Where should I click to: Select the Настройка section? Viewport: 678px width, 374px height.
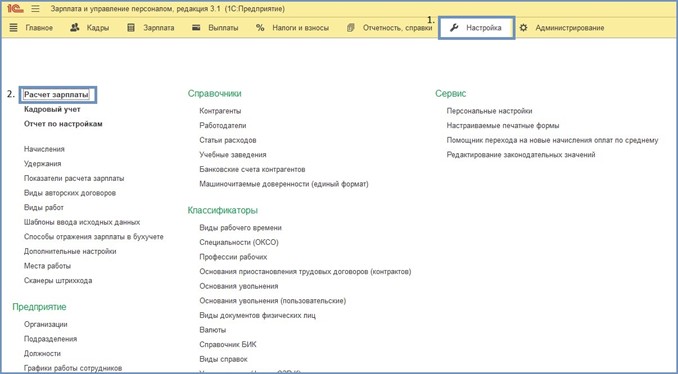click(476, 28)
